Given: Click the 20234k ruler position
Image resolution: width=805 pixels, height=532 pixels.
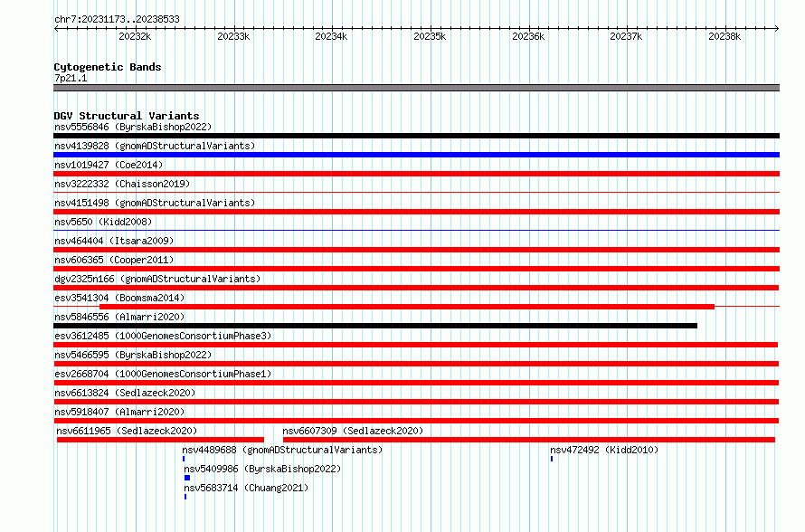Looking at the screenshot, I should coord(331,36).
